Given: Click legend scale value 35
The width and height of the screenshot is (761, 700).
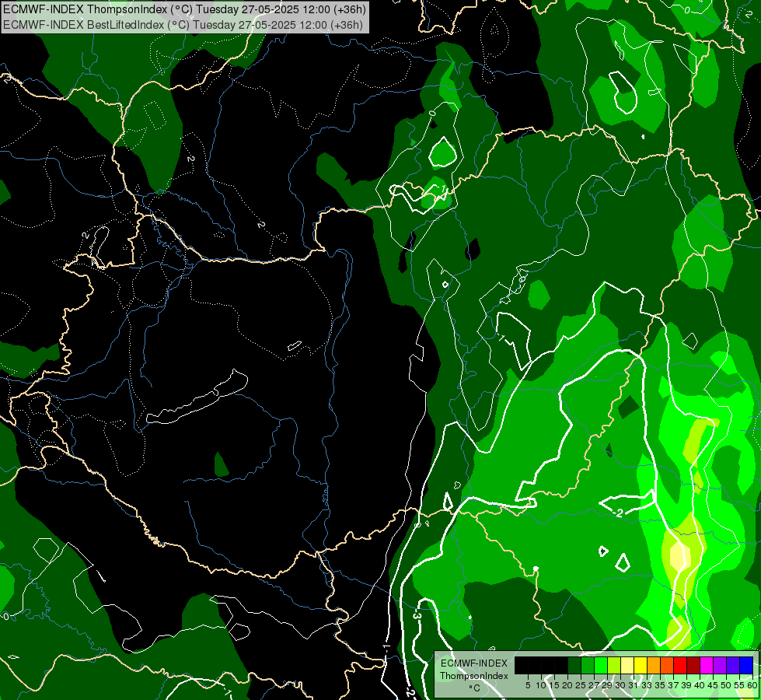Looking at the screenshot, I should [660, 685].
